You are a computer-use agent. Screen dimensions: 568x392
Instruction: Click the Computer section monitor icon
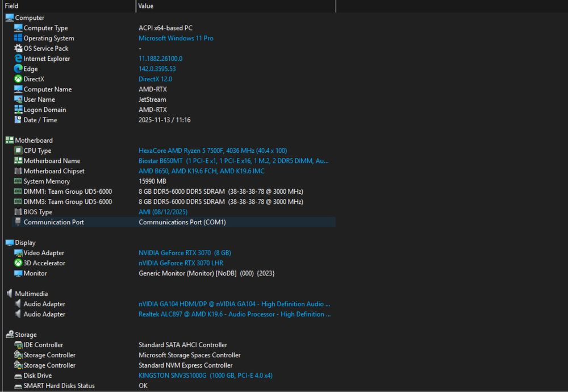coord(10,18)
